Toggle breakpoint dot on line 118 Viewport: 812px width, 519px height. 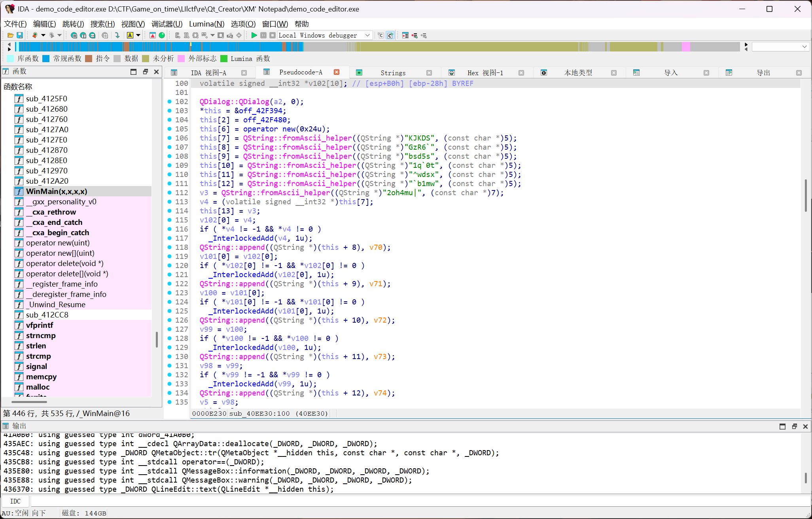point(170,247)
